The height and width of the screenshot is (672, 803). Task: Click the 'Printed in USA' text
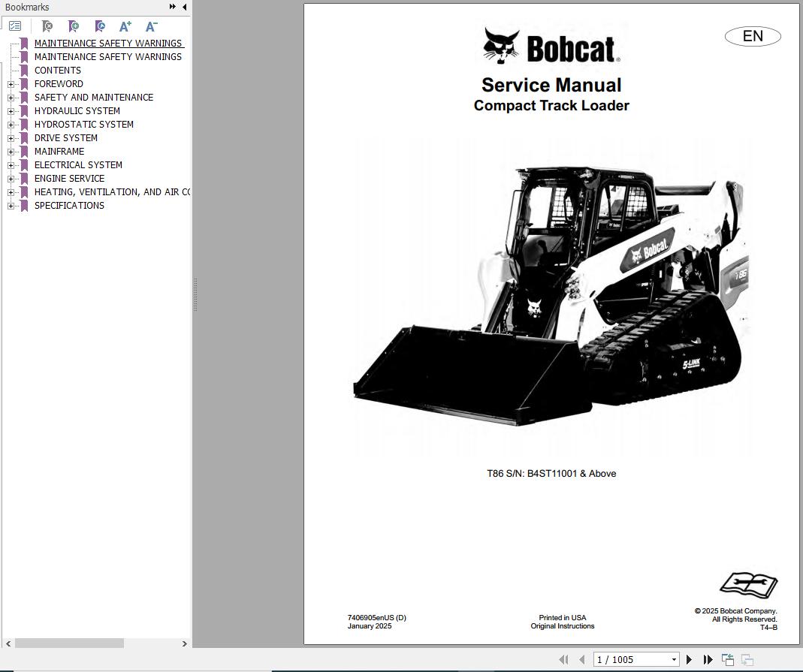563,618
